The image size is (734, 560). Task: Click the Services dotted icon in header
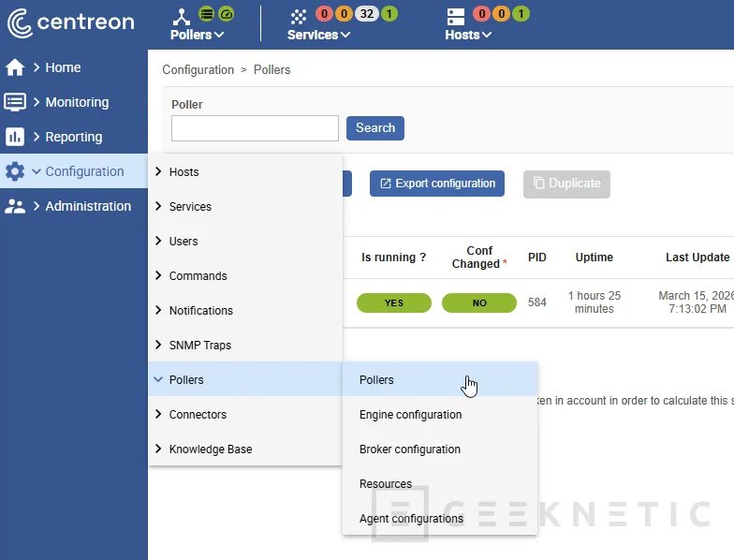298,17
